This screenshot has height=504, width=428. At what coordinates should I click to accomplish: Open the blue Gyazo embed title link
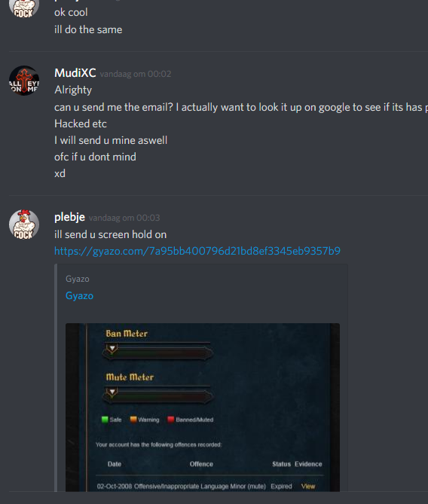(x=79, y=296)
